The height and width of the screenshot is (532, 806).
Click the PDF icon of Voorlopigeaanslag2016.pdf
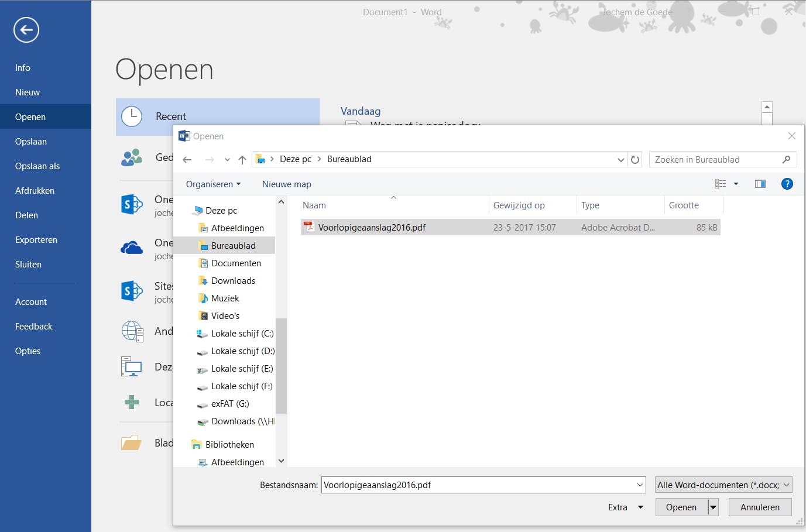[308, 227]
